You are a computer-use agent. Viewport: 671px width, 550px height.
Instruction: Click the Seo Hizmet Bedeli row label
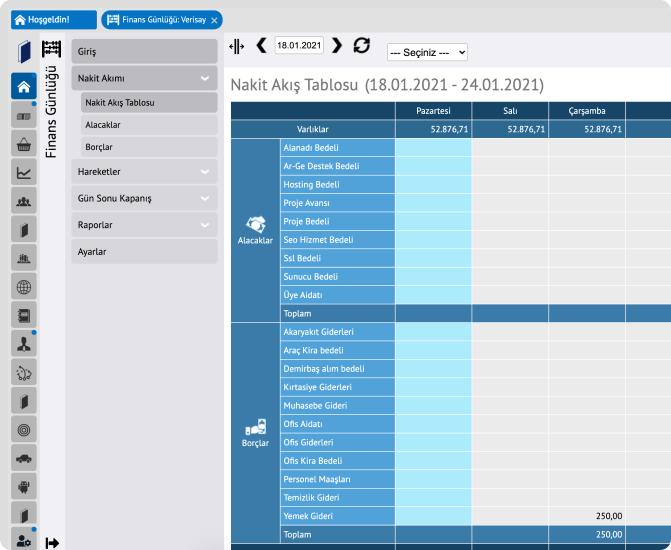point(337,240)
